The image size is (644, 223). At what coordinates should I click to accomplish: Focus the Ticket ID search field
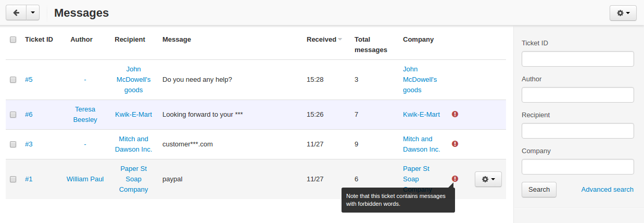click(x=578, y=59)
